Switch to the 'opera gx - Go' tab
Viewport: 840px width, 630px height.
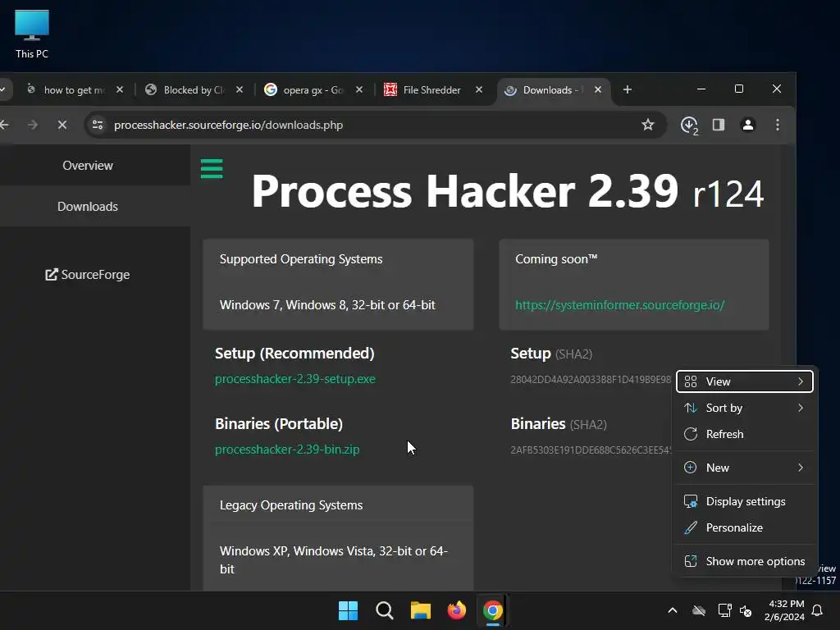pyautogui.click(x=313, y=90)
